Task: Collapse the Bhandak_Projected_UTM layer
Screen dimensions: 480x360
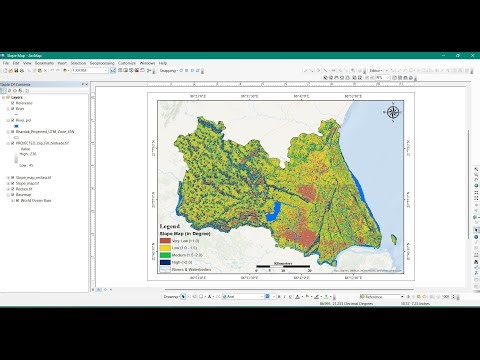Action: 8,132
